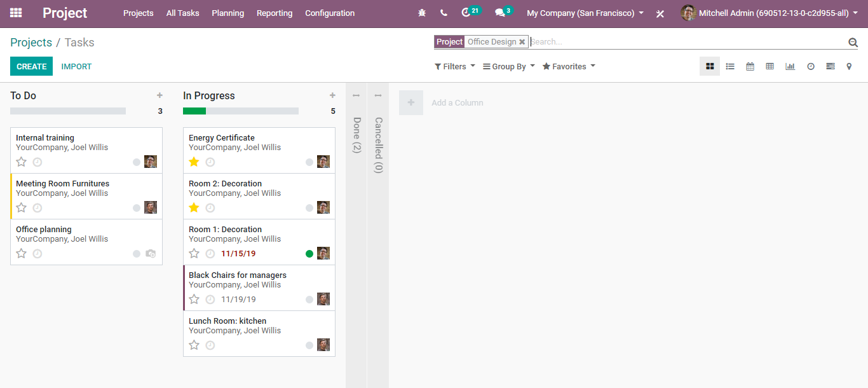Click camera placeholder avatar on Office planning
The image size is (868, 388).
click(x=151, y=253)
